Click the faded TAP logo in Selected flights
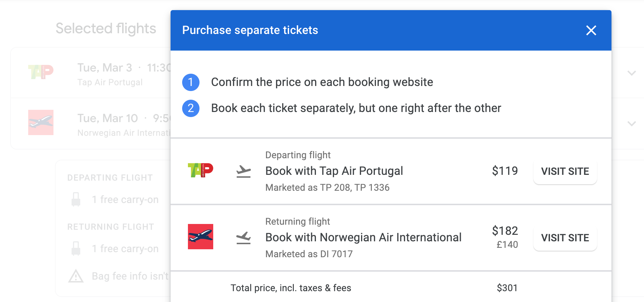 (41, 72)
